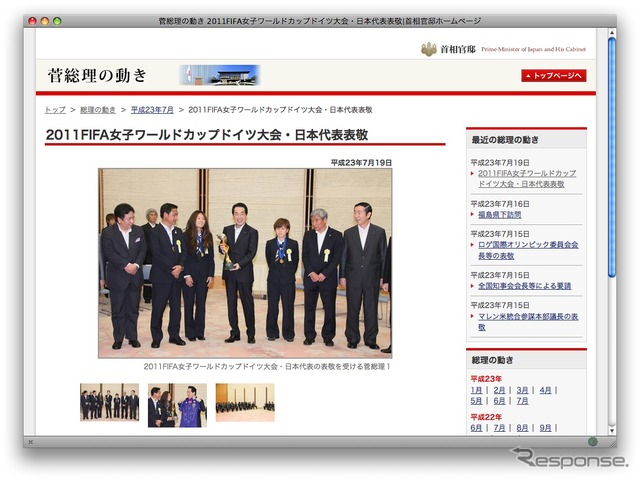Open 平成23年 3月 archive link
Screen dimensions: 640x480
[x=522, y=390]
